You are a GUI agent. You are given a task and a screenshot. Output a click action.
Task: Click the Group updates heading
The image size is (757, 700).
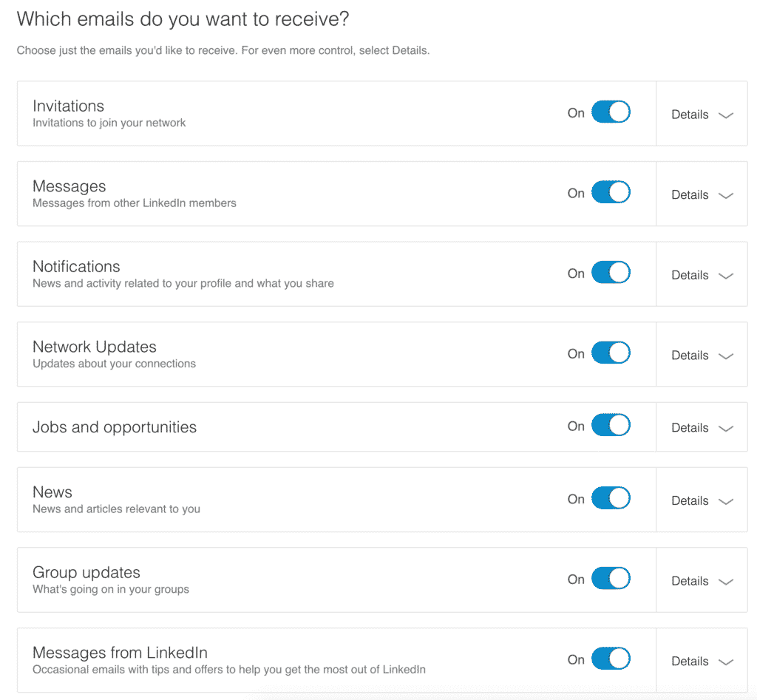[86, 572]
